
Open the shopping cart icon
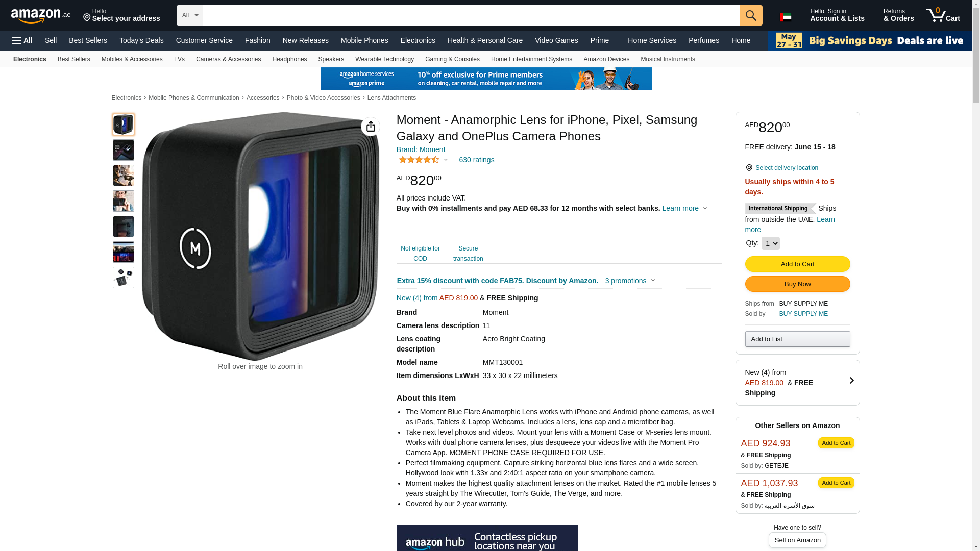(x=943, y=15)
